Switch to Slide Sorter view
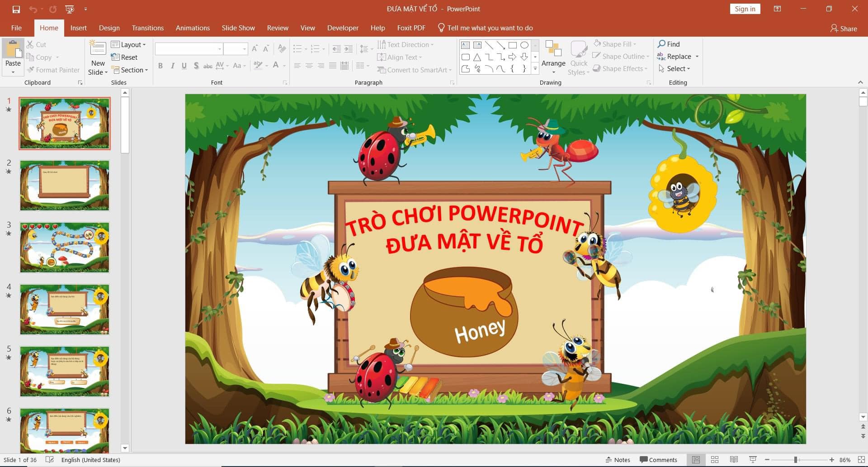Screen dimensions: 868x467 click(x=715, y=460)
